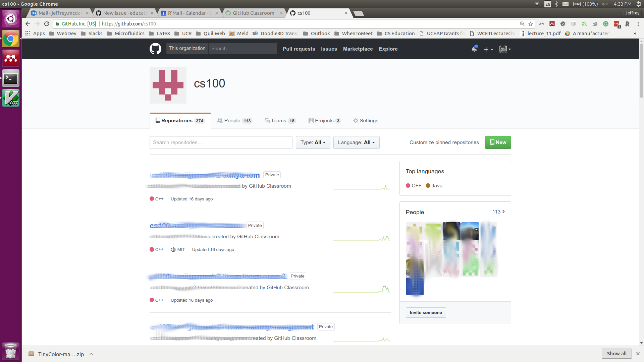644x362 pixels.
Task: Open the 113 people count link
Action: [x=498, y=212]
